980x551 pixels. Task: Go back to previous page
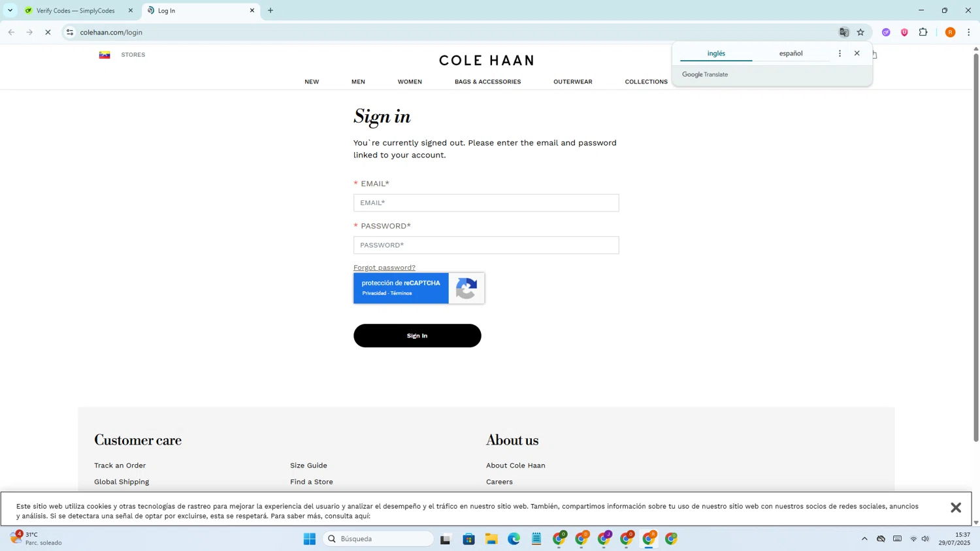(11, 32)
